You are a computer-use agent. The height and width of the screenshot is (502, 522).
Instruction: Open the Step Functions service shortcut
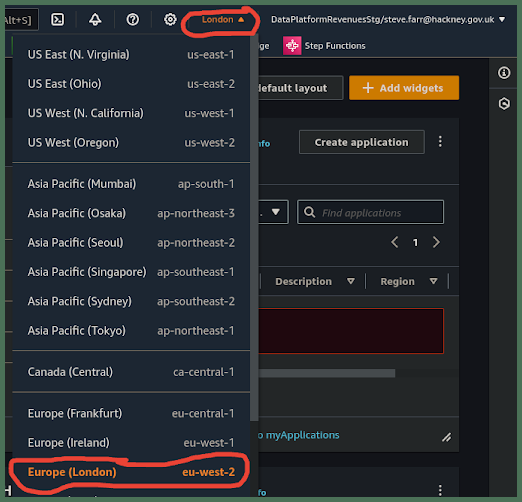click(x=324, y=46)
